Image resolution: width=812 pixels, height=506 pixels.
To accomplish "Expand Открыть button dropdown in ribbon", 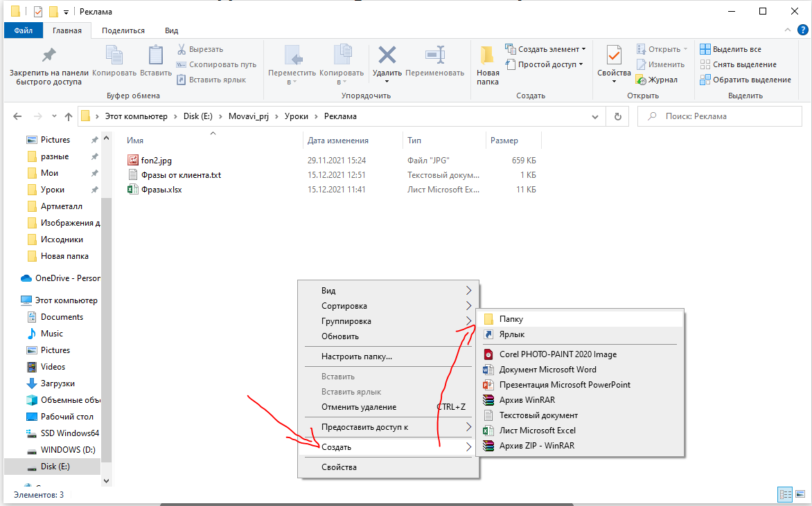I will pyautogui.click(x=686, y=49).
